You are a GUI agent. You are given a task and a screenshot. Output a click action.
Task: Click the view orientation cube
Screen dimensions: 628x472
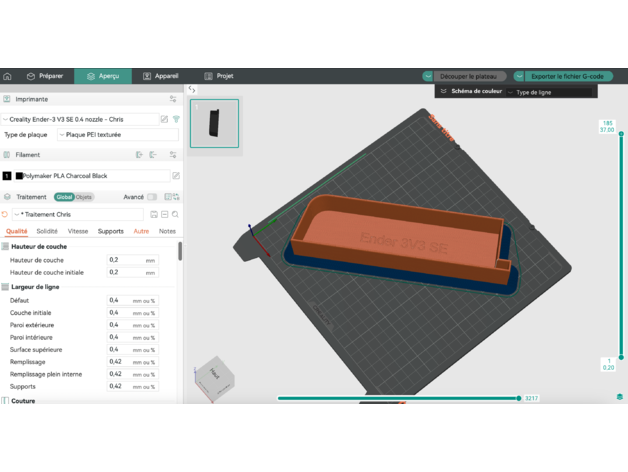tap(216, 377)
